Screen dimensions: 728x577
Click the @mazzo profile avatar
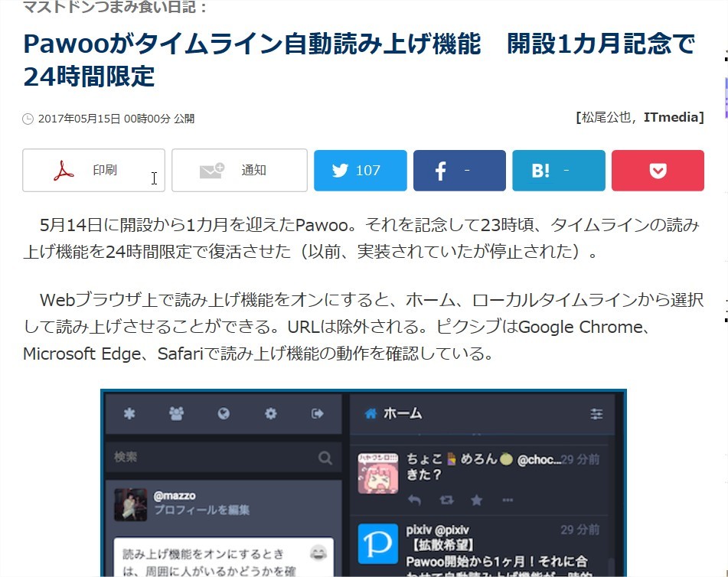pyautogui.click(x=130, y=504)
